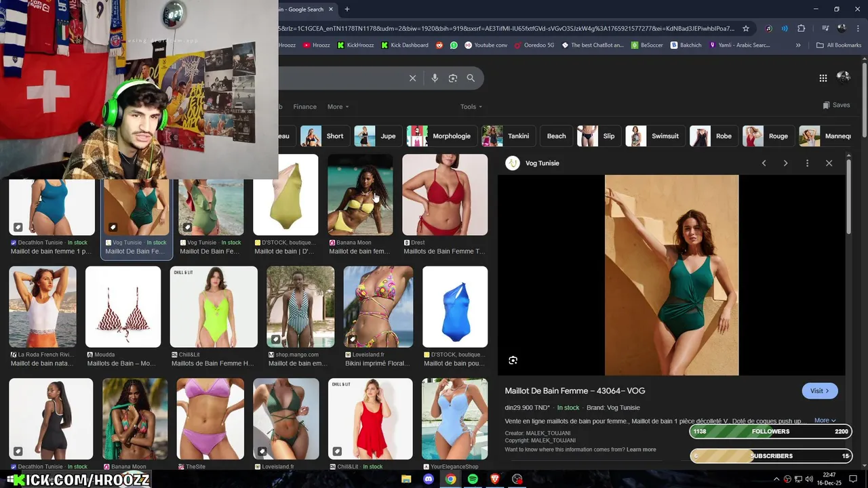Open Bakchich bookmark

coord(686,45)
